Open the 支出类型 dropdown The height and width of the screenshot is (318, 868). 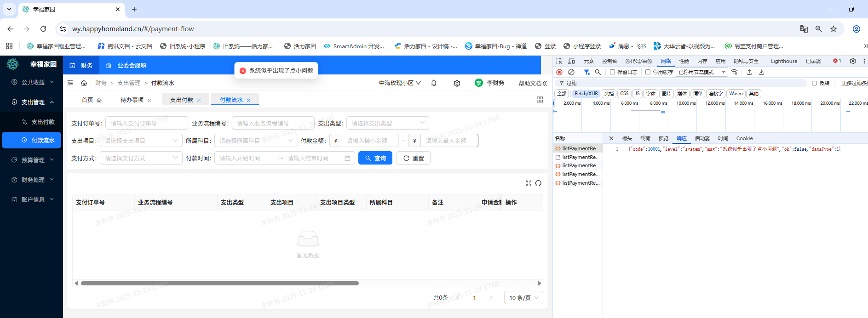click(387, 123)
